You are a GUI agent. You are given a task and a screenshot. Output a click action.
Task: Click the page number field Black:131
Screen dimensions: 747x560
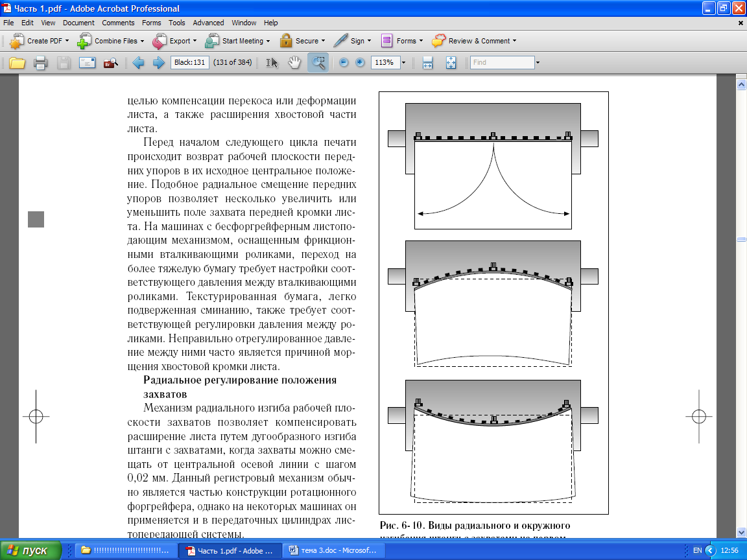click(x=189, y=62)
